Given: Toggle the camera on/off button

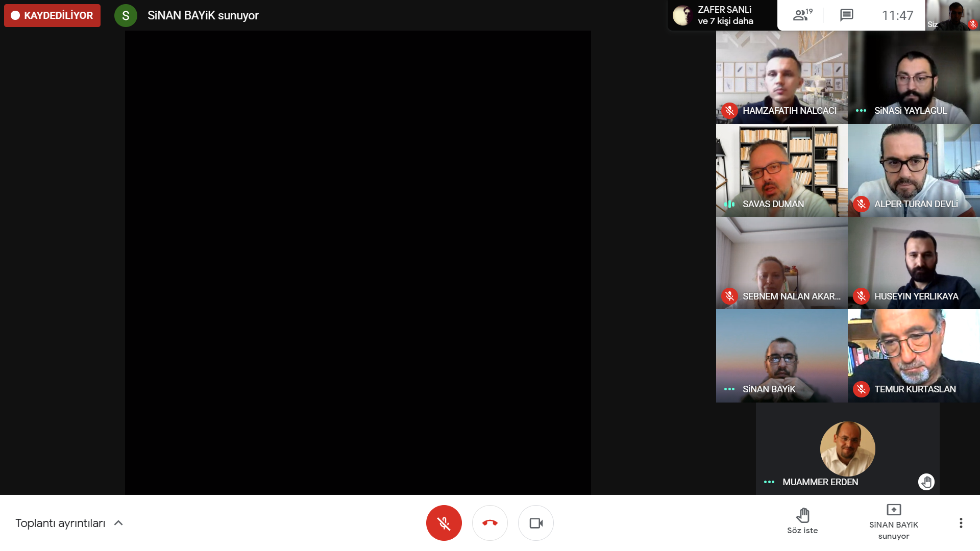Looking at the screenshot, I should 535,523.
